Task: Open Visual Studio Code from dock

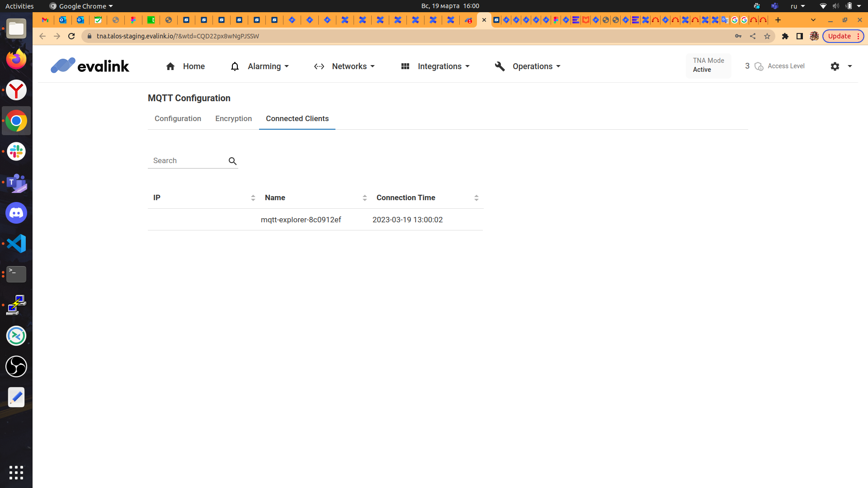Action: [16, 244]
